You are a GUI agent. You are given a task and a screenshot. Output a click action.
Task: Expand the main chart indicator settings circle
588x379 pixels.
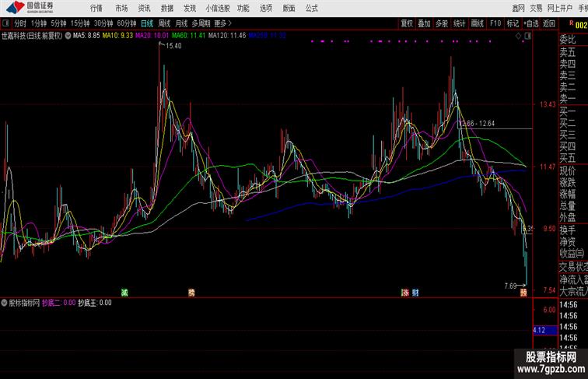pyautogui.click(x=68, y=36)
